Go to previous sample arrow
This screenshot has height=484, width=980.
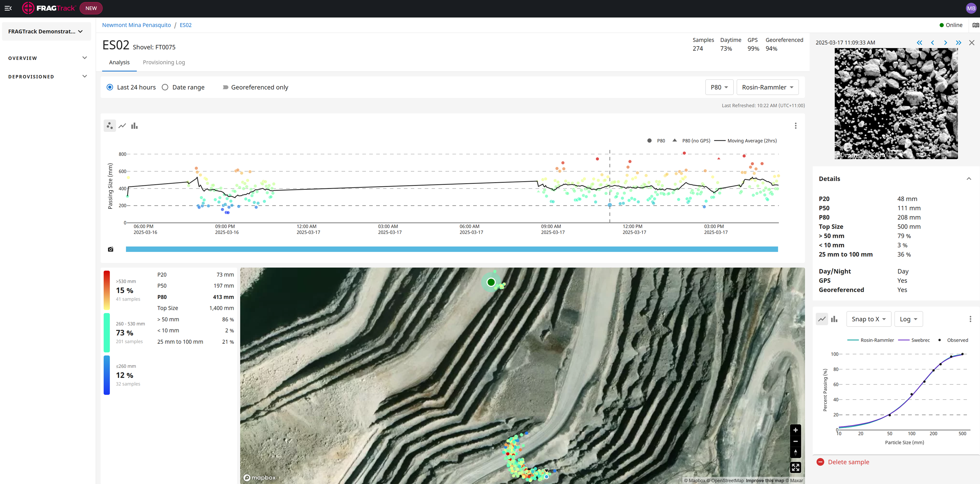point(932,43)
